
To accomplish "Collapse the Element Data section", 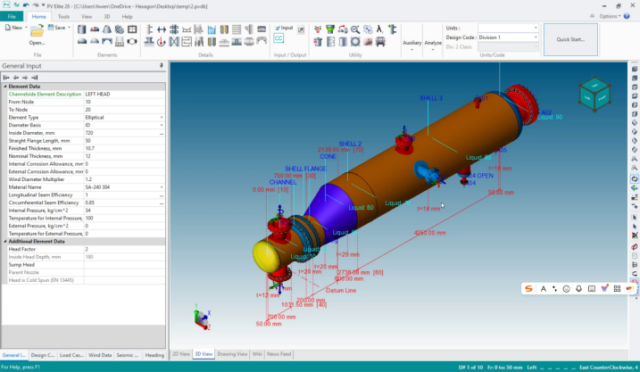I will click(5, 87).
